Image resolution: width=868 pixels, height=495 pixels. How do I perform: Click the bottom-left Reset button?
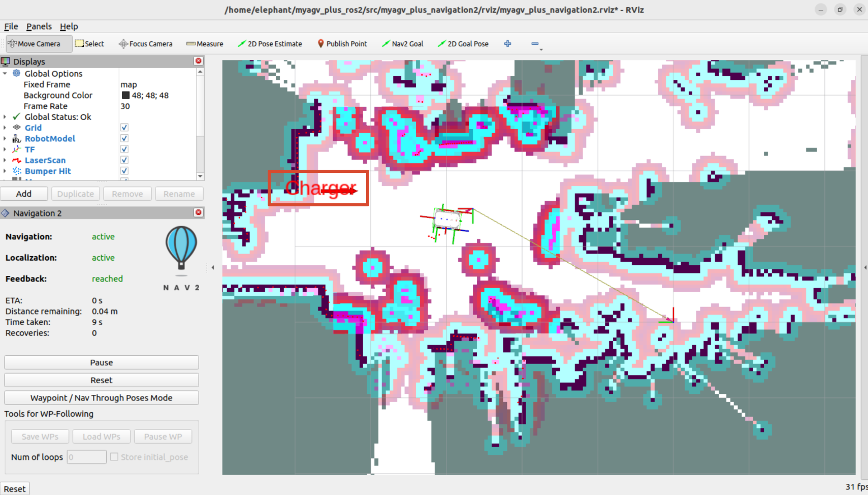[15, 489]
